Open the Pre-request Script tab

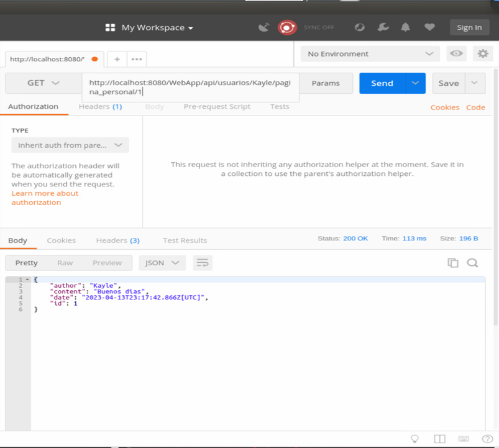tap(217, 107)
